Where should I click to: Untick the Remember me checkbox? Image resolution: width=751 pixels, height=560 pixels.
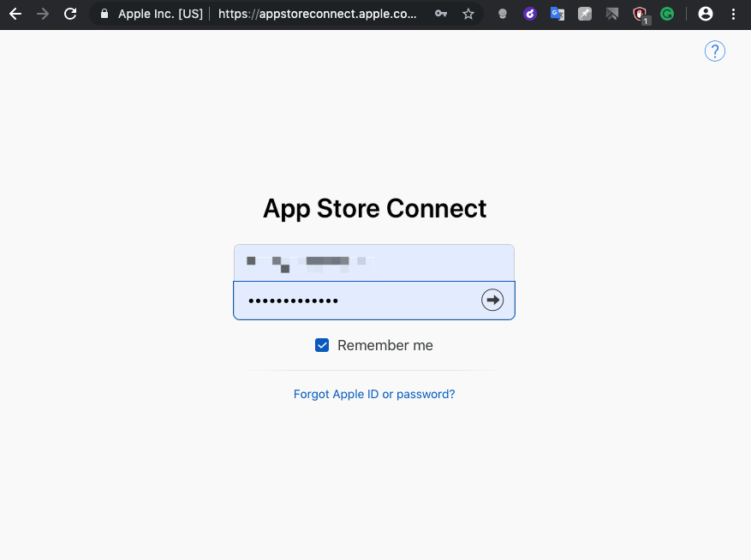(x=322, y=345)
